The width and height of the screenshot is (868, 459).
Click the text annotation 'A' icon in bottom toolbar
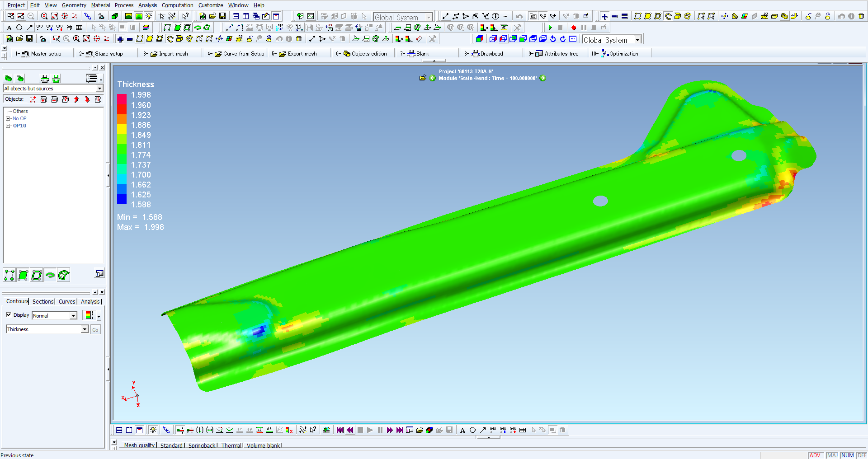pos(462,430)
